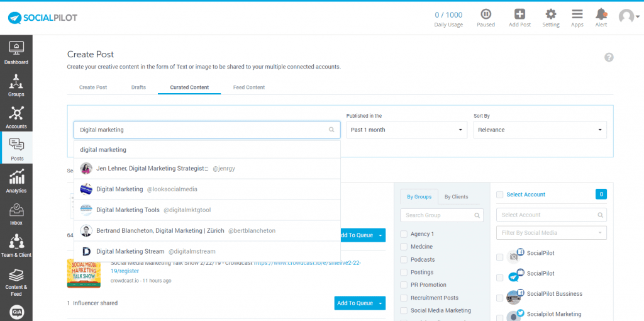The image size is (644, 321).
Task: Click the Social Media Marketing Talk Show thumbnail
Action: 84,273
